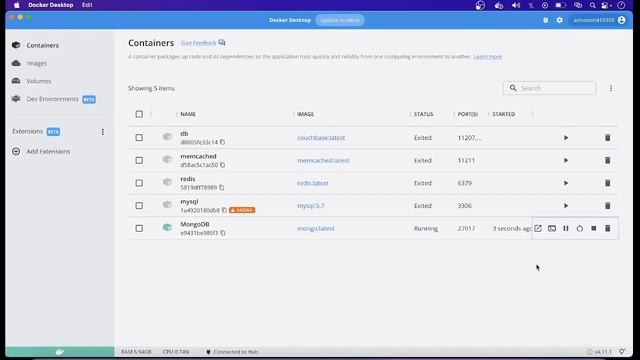Open redis:latest image link
The image size is (640, 360).
[313, 183]
